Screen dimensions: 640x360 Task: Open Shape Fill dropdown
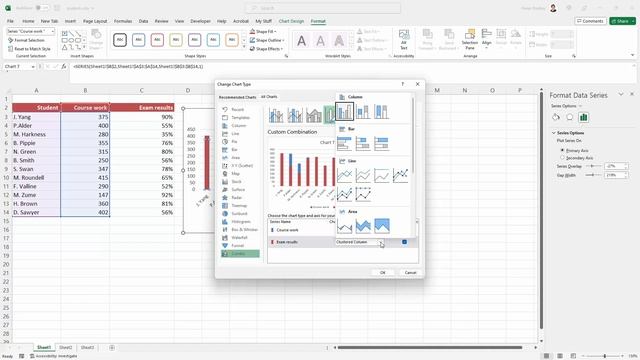pyautogui.click(x=263, y=31)
